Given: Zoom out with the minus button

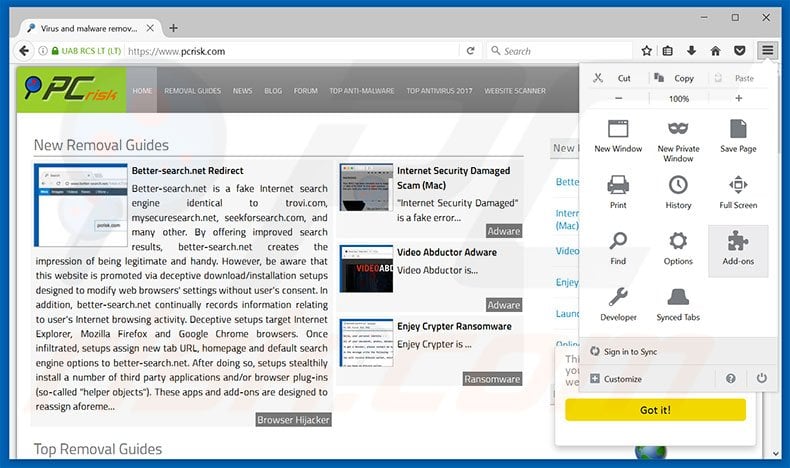Looking at the screenshot, I should (x=618, y=99).
